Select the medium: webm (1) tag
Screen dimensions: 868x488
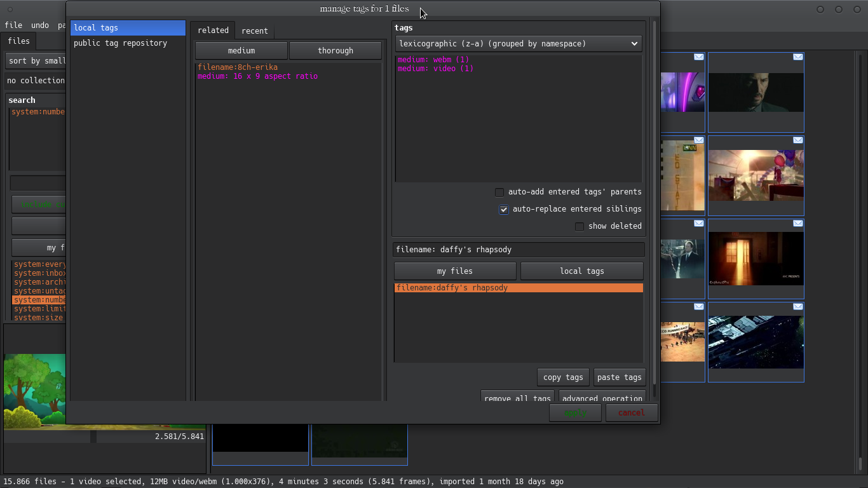point(433,60)
